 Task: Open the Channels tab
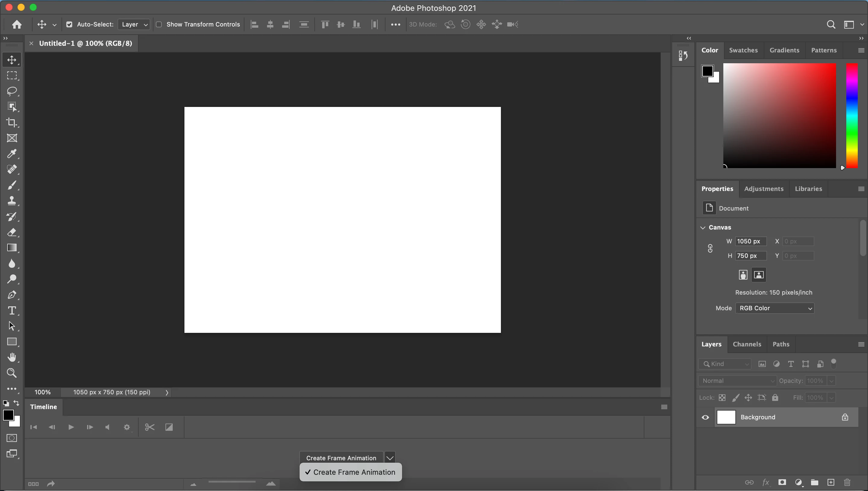747,344
